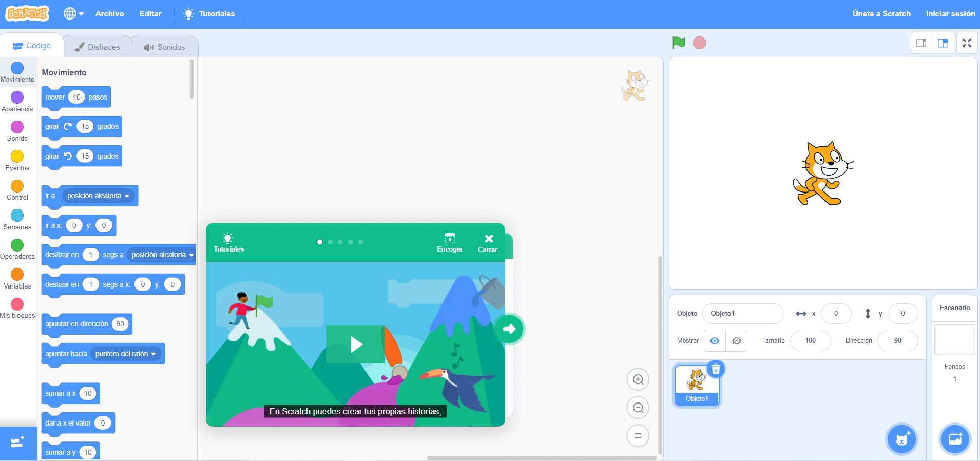Shrink the tutorial card with Encoger

pos(450,243)
